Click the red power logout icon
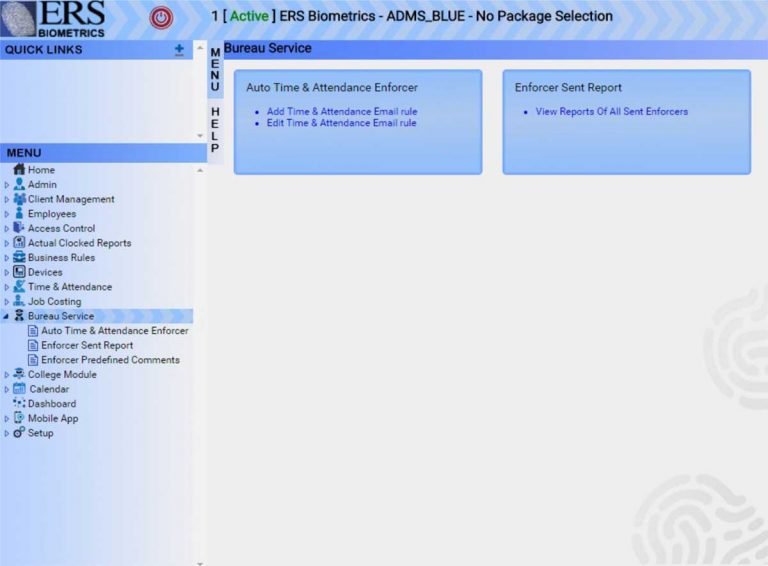This screenshot has height=566, width=768. [161, 18]
